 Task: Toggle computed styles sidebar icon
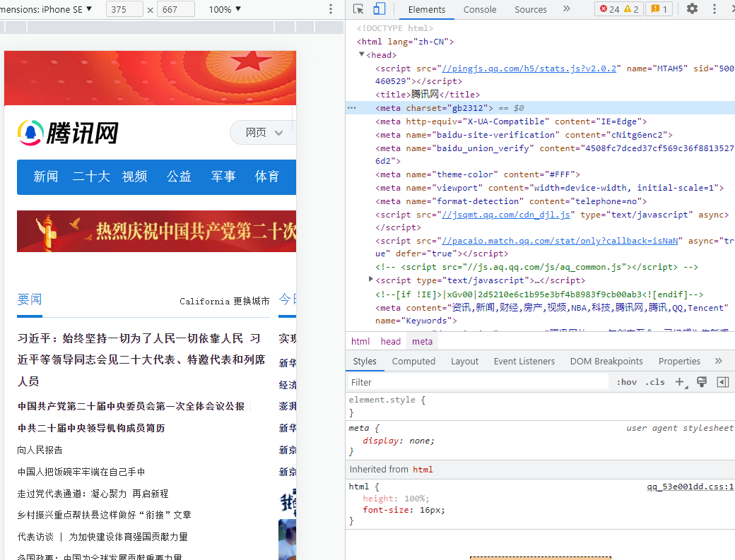[x=723, y=382]
